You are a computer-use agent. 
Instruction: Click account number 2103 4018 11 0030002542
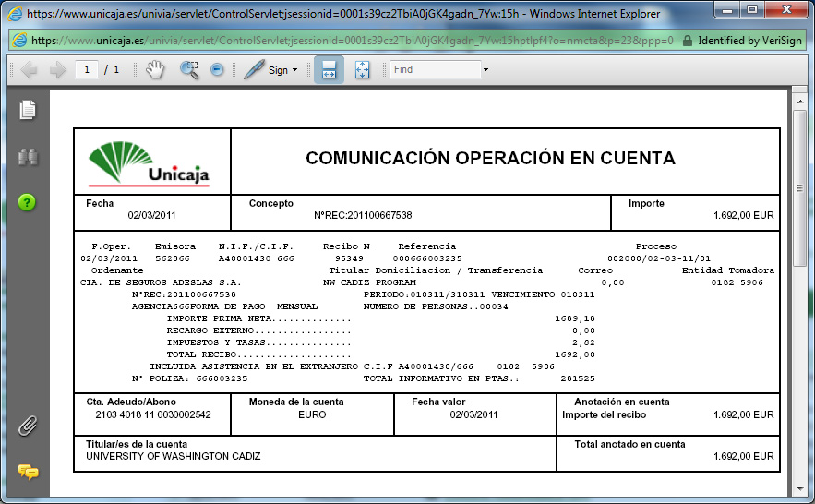(153, 414)
